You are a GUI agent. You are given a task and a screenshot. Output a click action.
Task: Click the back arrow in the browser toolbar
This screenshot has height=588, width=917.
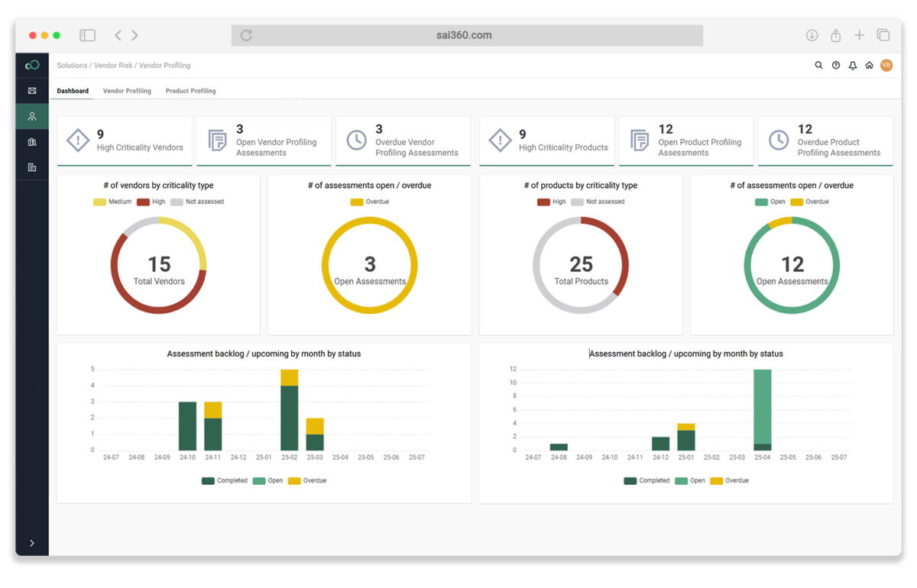click(x=117, y=34)
